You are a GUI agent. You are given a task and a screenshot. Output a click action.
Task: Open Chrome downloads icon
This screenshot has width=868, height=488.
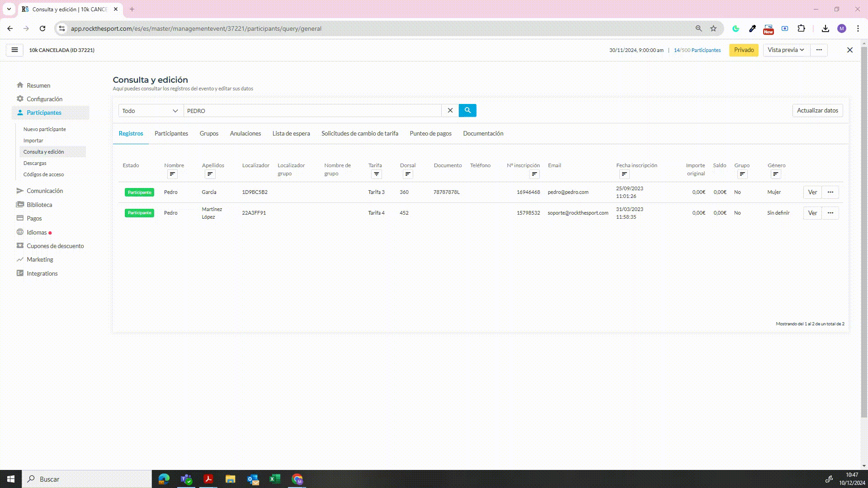pos(826,28)
